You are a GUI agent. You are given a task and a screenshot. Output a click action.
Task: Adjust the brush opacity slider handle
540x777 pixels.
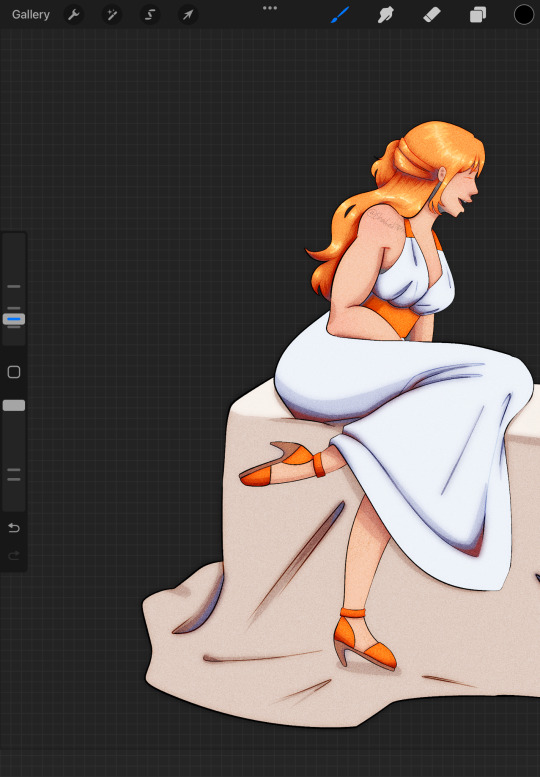click(x=14, y=406)
